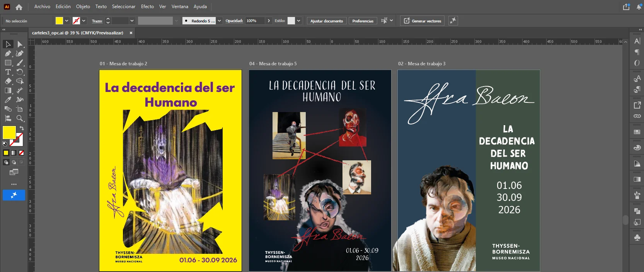Expand the right dock panels arrows
The width and height of the screenshot is (644, 272).
pyautogui.click(x=641, y=29)
